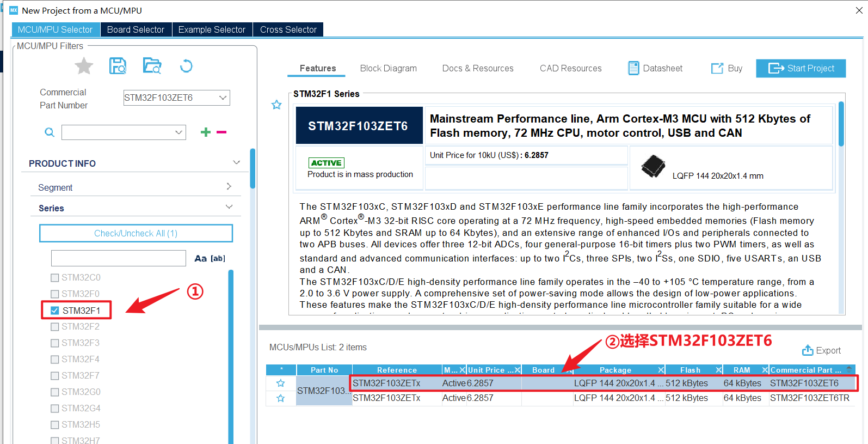Viewport: 868px width, 444px height.
Task: Open the Block Diagram tab
Action: (388, 68)
